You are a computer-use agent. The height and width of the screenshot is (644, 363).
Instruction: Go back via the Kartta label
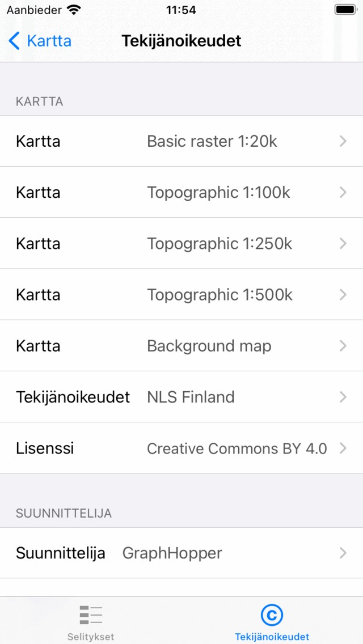coord(49,41)
